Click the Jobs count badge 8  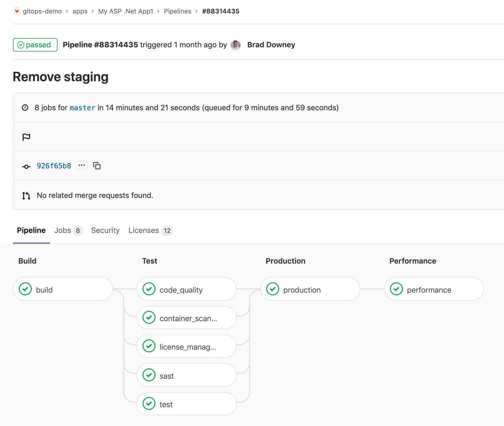[x=78, y=231]
